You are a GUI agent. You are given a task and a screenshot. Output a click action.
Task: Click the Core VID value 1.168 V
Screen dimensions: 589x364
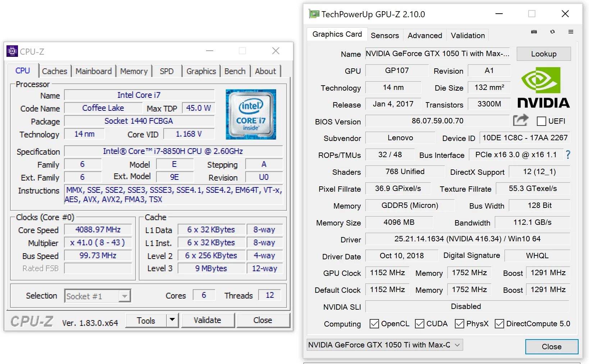(x=189, y=134)
